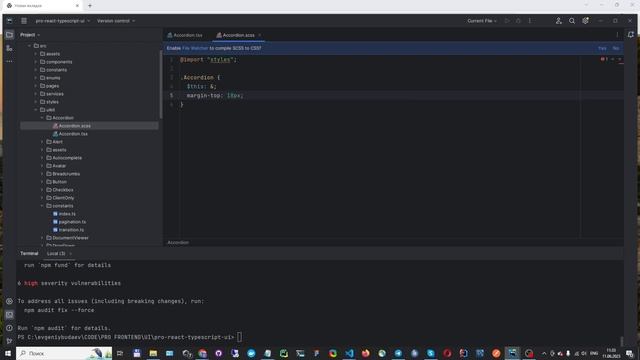Open Visual Studio Code from taskbar
The width and height of the screenshot is (640, 360).
[x=349, y=353]
